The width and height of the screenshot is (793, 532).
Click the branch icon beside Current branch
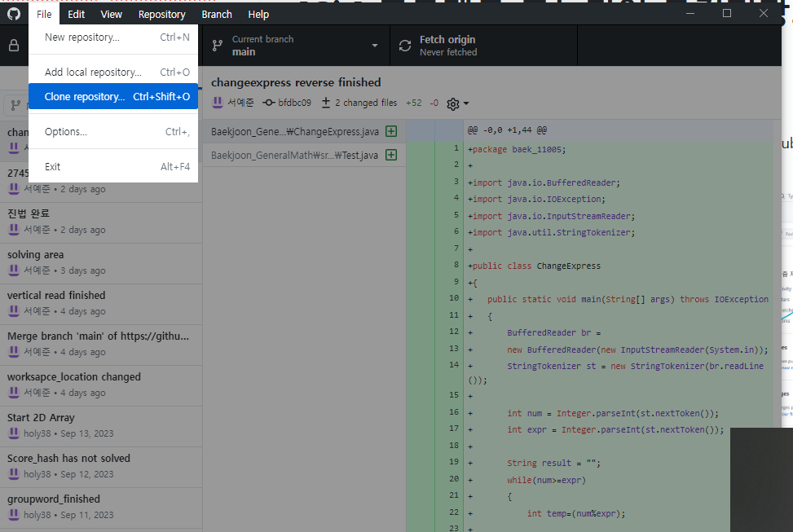[218, 46]
